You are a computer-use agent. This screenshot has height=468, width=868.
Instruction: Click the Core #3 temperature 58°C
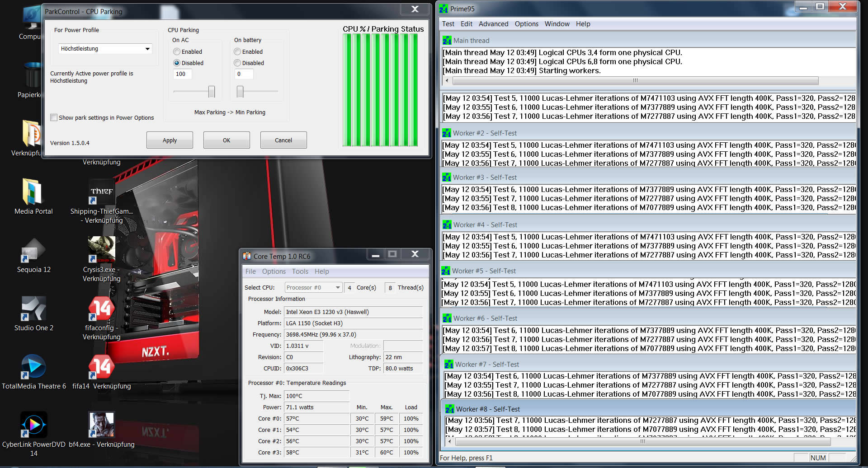click(317, 453)
